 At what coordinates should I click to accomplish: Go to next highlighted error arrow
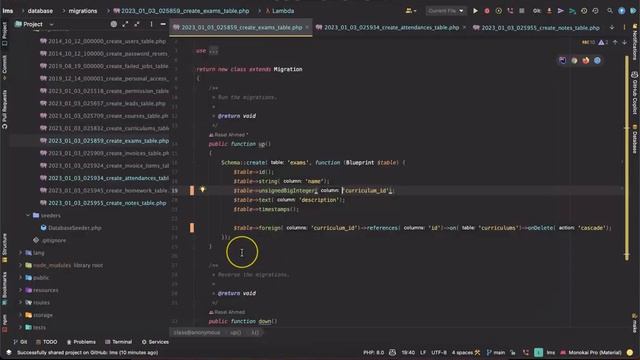click(624, 42)
